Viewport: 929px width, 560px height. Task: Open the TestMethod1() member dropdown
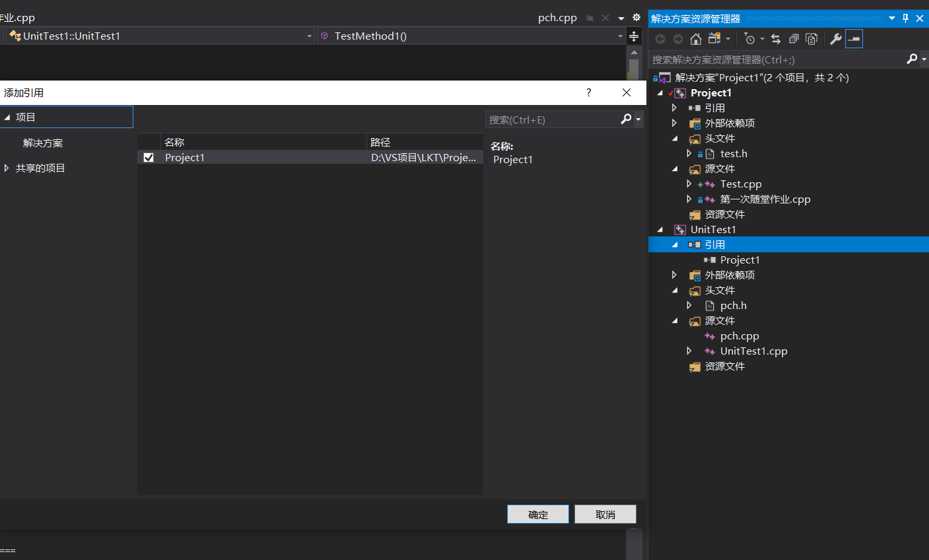pos(620,36)
